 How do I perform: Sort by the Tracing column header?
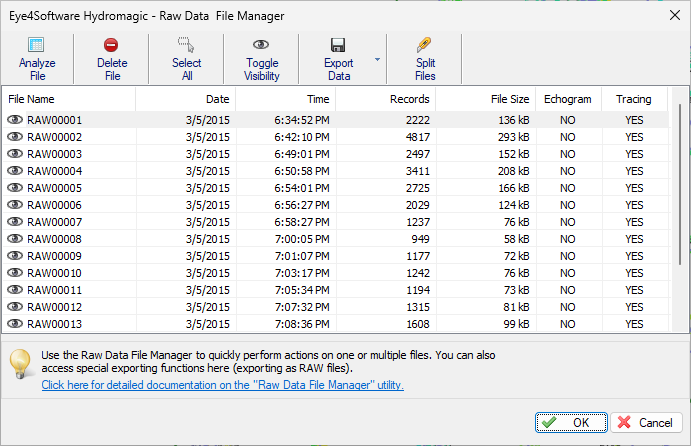point(635,99)
